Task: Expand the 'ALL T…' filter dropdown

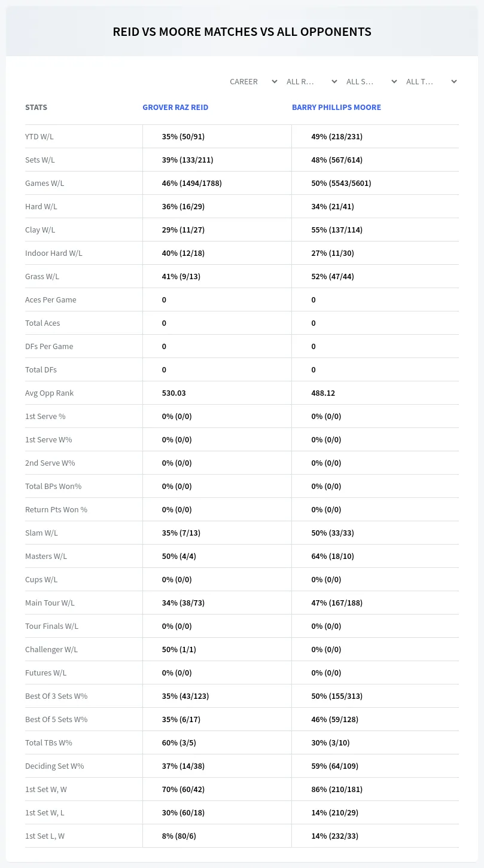Action: click(x=431, y=81)
